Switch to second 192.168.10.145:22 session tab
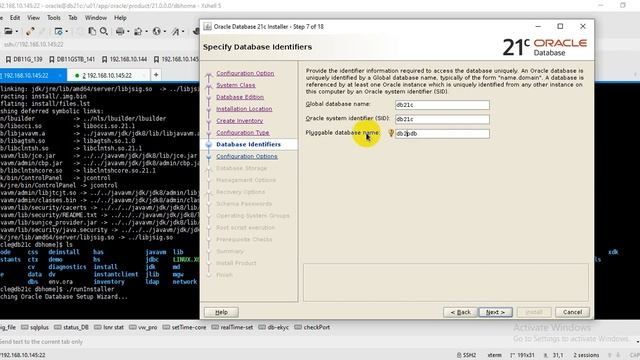 [x=107, y=76]
